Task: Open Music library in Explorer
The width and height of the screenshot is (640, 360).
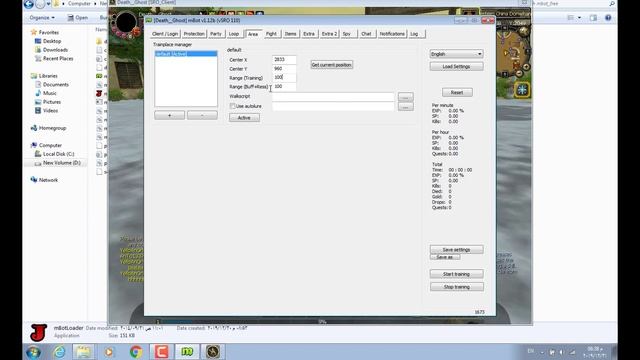Action: (49, 93)
